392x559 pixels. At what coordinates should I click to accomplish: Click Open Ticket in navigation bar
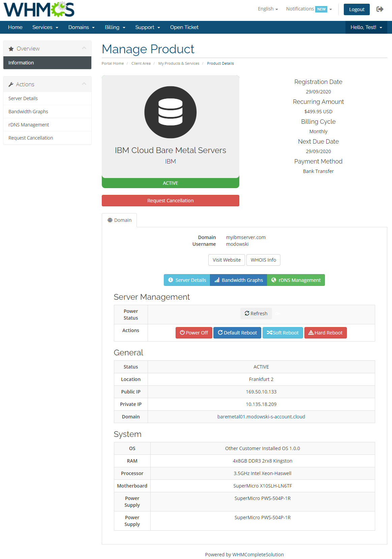click(184, 27)
